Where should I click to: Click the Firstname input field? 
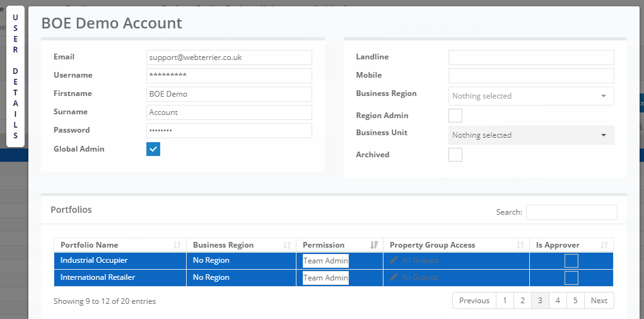pyautogui.click(x=229, y=94)
